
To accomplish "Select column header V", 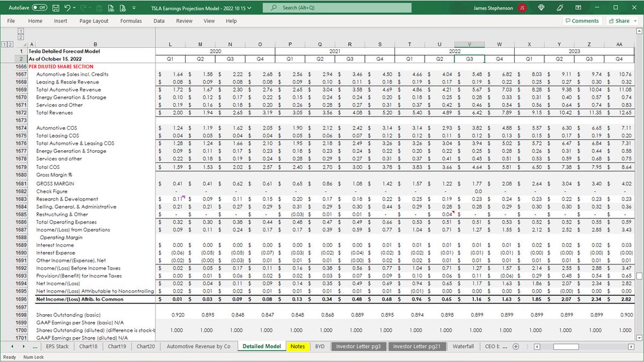I will pos(470,45).
